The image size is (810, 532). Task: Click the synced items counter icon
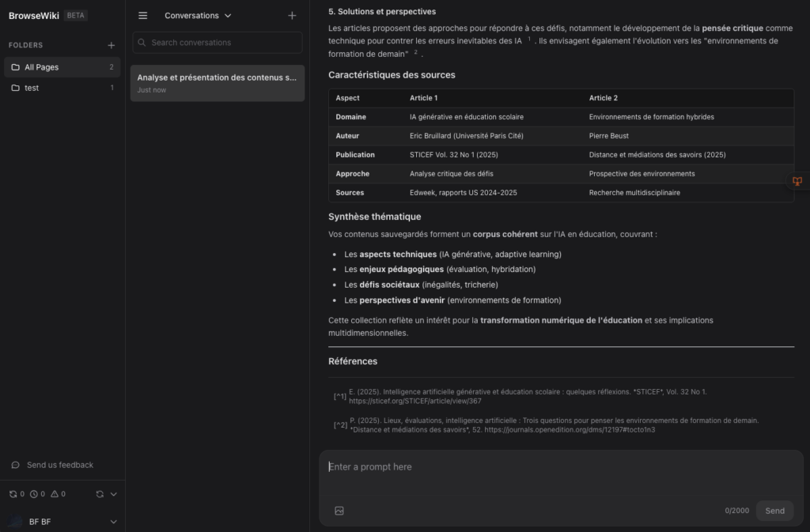13,494
